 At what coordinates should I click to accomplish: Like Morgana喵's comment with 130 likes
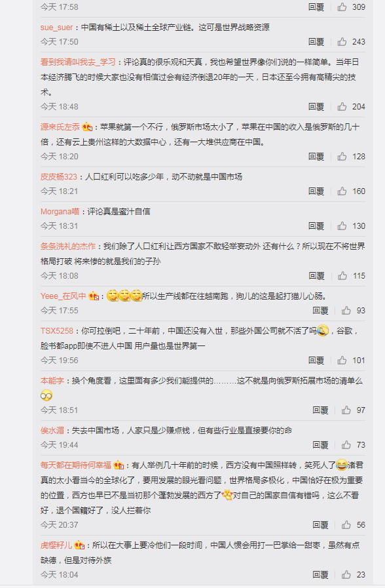tap(342, 225)
